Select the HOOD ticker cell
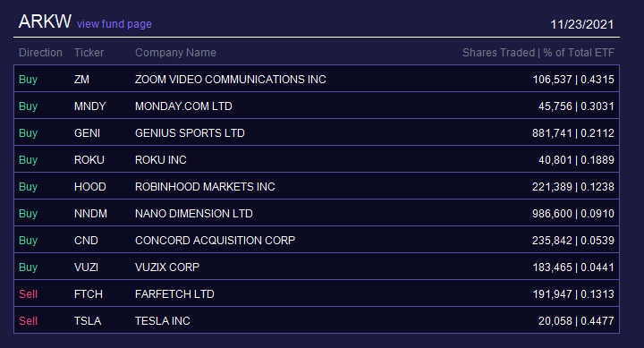The width and height of the screenshot is (644, 348). [x=90, y=187]
